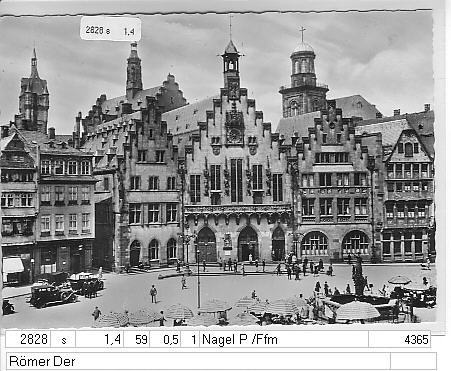Click the white shop awning at lower left
This screenshot has height=371, width=451.
pyautogui.click(x=13, y=265)
